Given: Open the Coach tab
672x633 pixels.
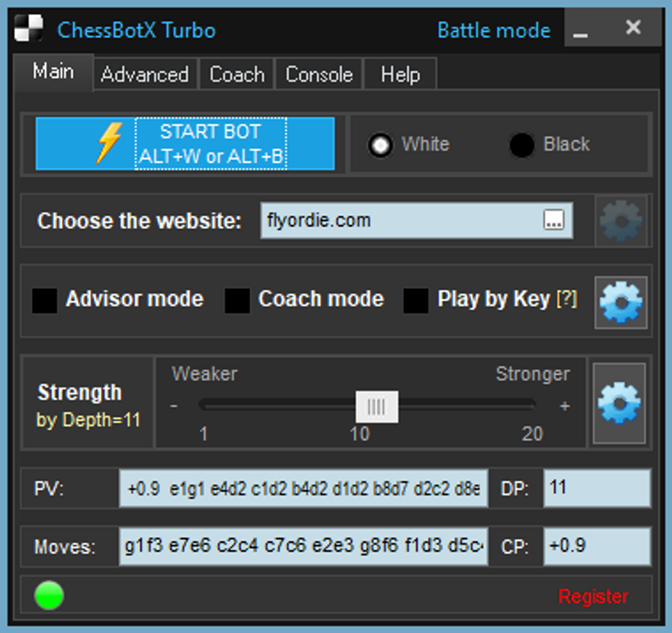Looking at the screenshot, I should point(237,74).
